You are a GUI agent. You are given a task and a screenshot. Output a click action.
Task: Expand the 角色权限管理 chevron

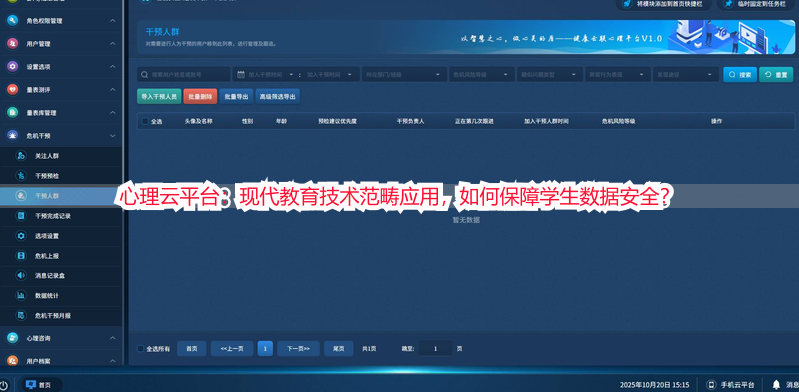tap(113, 21)
